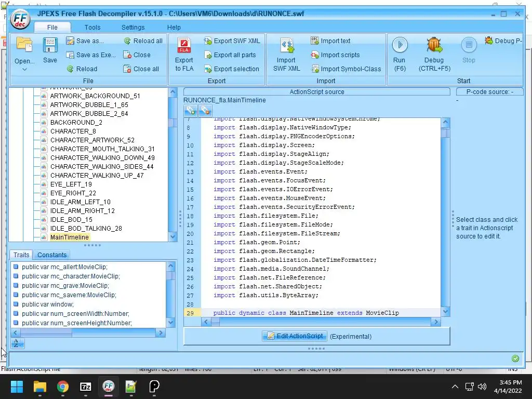Open the File ribbon tab
Image resolution: width=532 pixels, height=399 pixels.
[x=52, y=28]
